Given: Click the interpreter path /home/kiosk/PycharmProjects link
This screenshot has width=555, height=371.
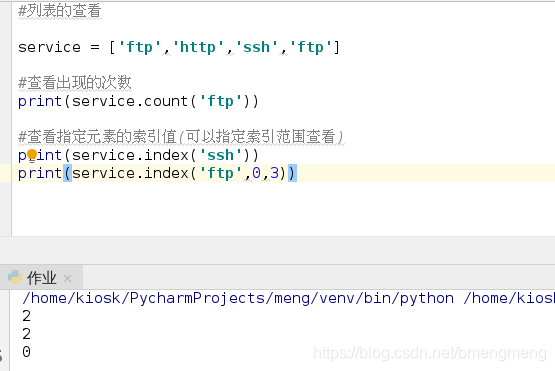Looking at the screenshot, I should pos(238,298).
